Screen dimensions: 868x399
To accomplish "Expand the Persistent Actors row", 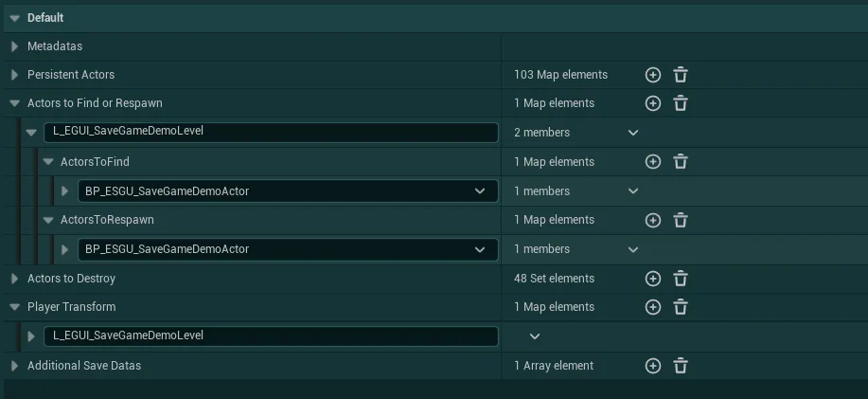I will click(x=15, y=75).
